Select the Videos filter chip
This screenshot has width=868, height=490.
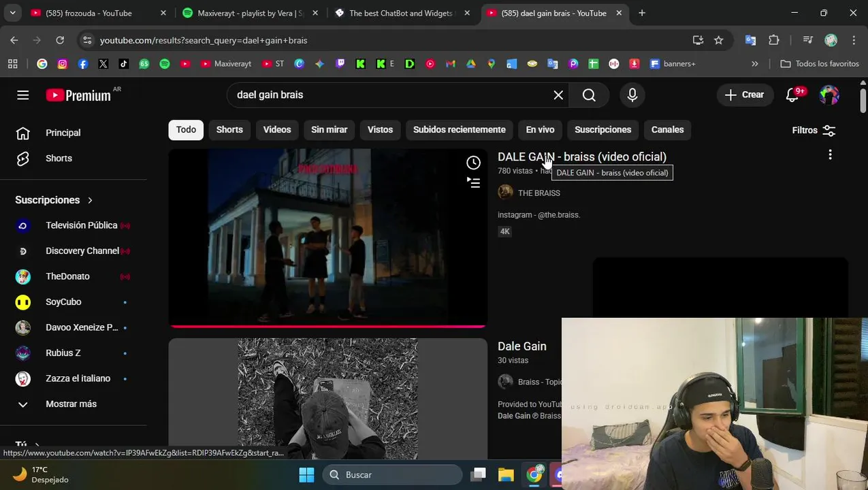click(x=277, y=130)
